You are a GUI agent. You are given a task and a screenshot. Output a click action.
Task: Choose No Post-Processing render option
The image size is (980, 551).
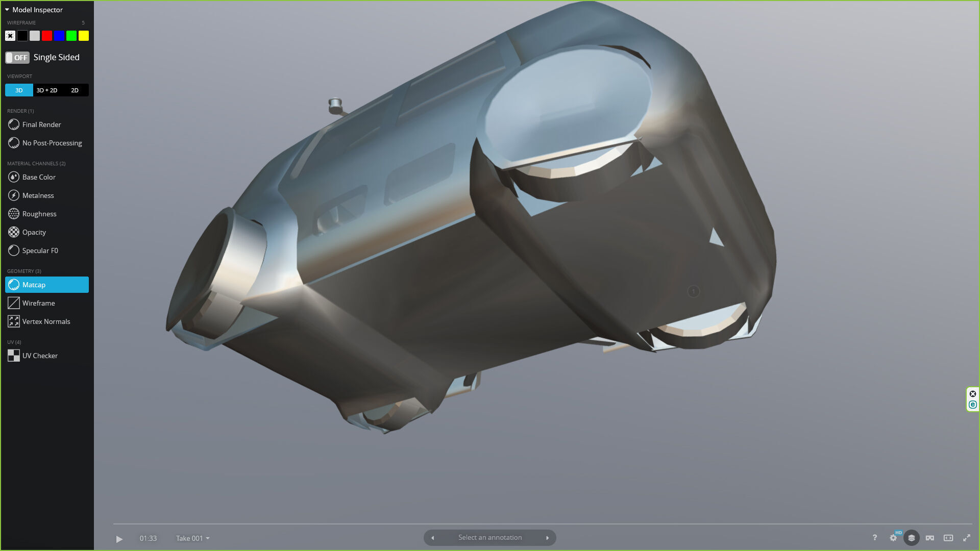[x=52, y=143]
